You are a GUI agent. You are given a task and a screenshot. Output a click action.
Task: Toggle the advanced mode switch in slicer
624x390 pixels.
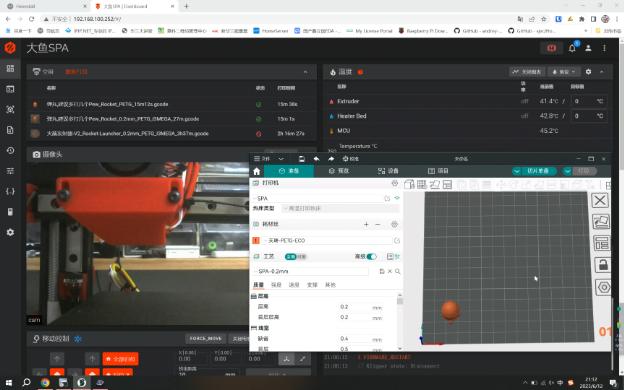371,256
